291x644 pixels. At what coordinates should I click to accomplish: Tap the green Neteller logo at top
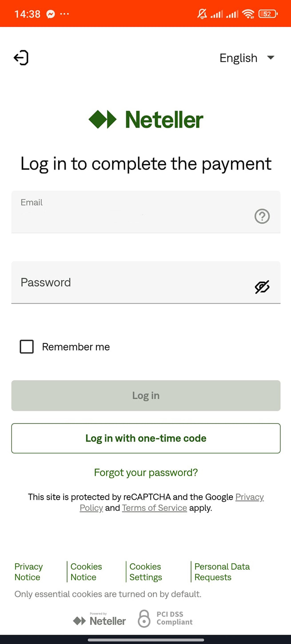146,120
